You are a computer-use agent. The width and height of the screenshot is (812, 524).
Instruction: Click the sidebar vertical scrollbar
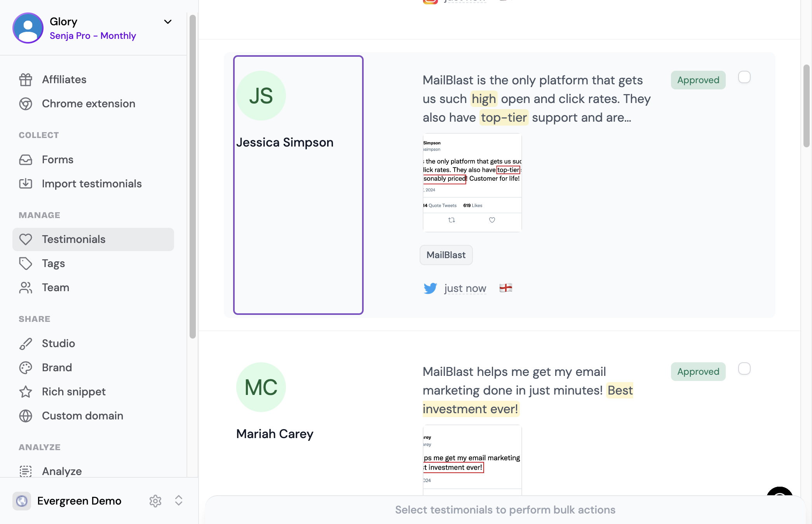pyautogui.click(x=193, y=177)
